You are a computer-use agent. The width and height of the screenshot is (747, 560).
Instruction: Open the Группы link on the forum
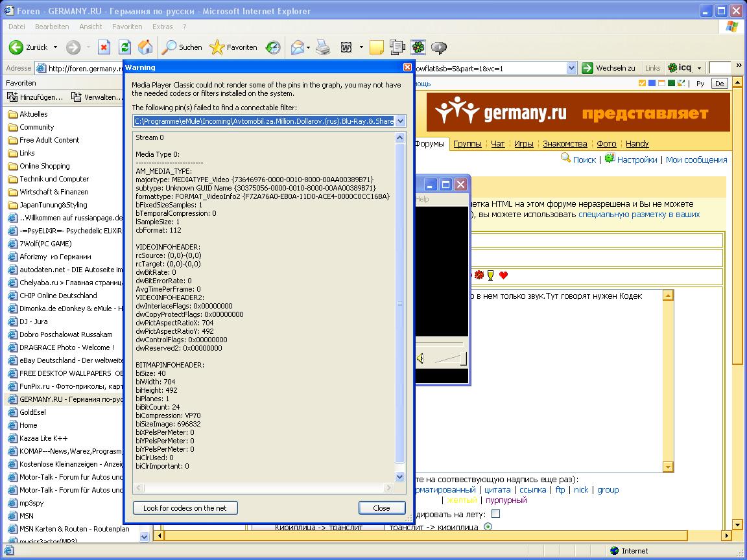click(x=468, y=144)
